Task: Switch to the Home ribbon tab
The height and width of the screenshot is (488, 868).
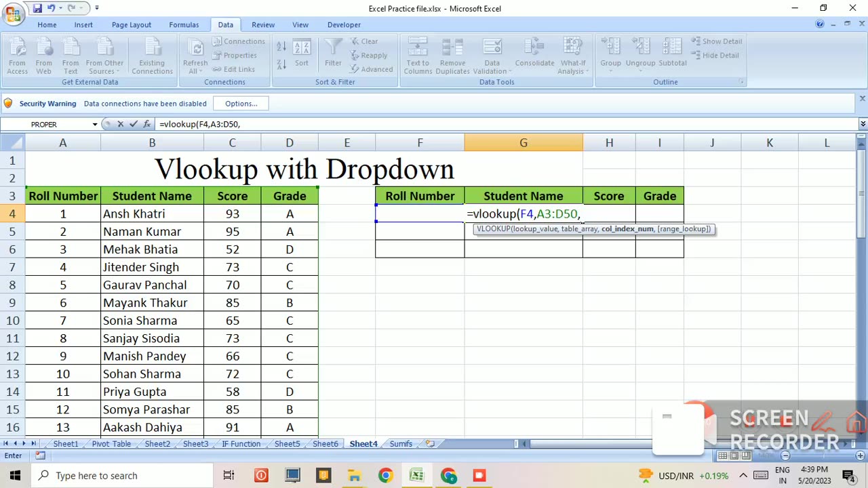Action: [47, 25]
